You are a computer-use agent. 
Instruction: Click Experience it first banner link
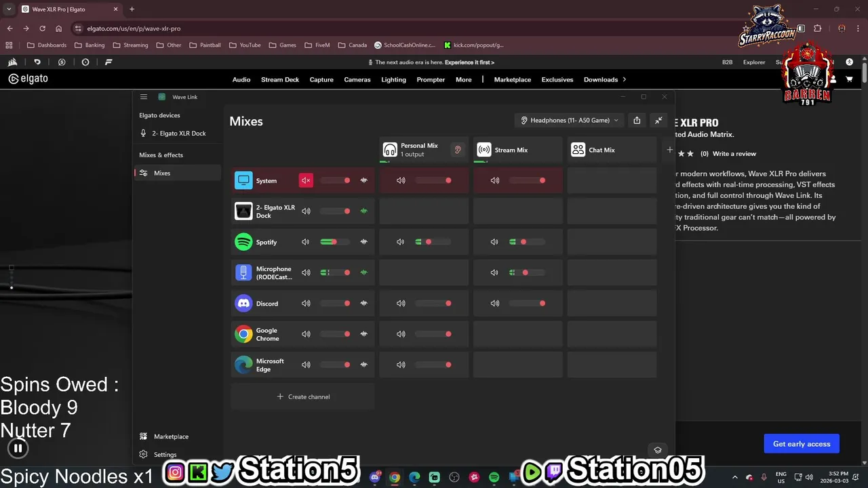[x=469, y=62]
